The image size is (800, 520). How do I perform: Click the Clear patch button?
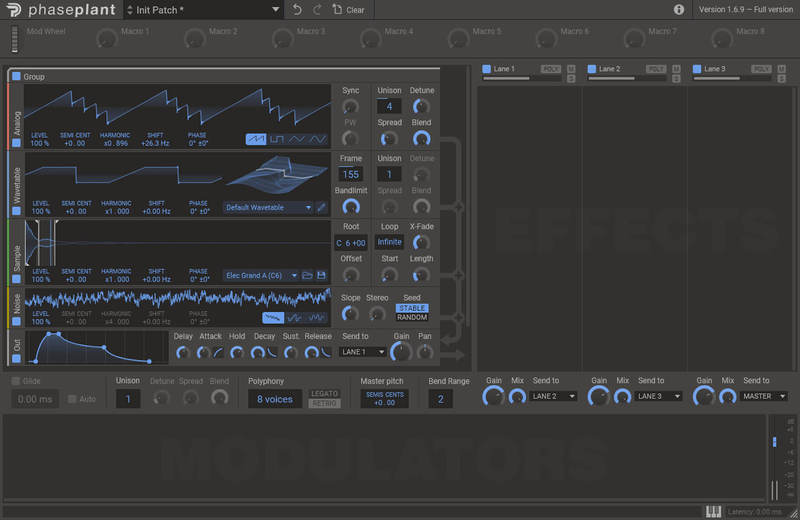[349, 9]
